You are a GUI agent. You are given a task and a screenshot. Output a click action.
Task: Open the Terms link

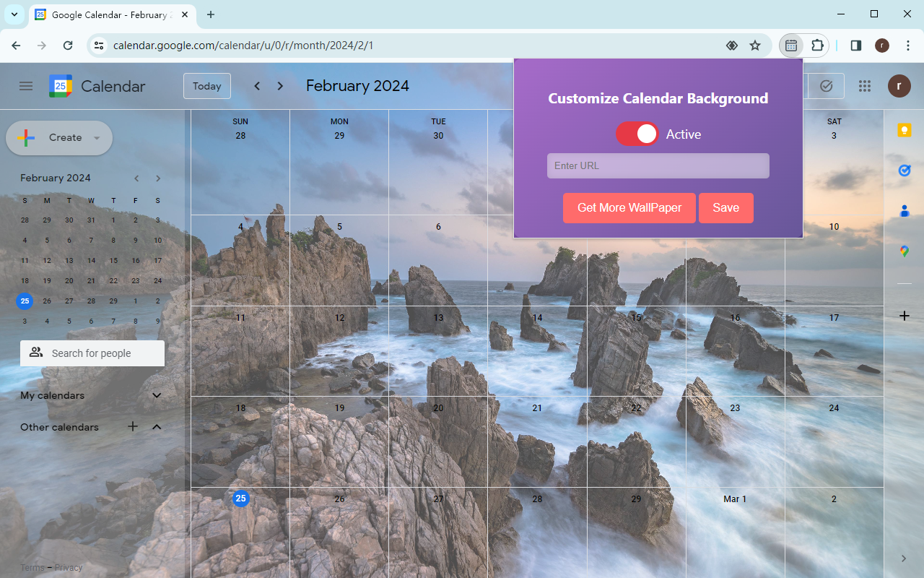[32, 568]
